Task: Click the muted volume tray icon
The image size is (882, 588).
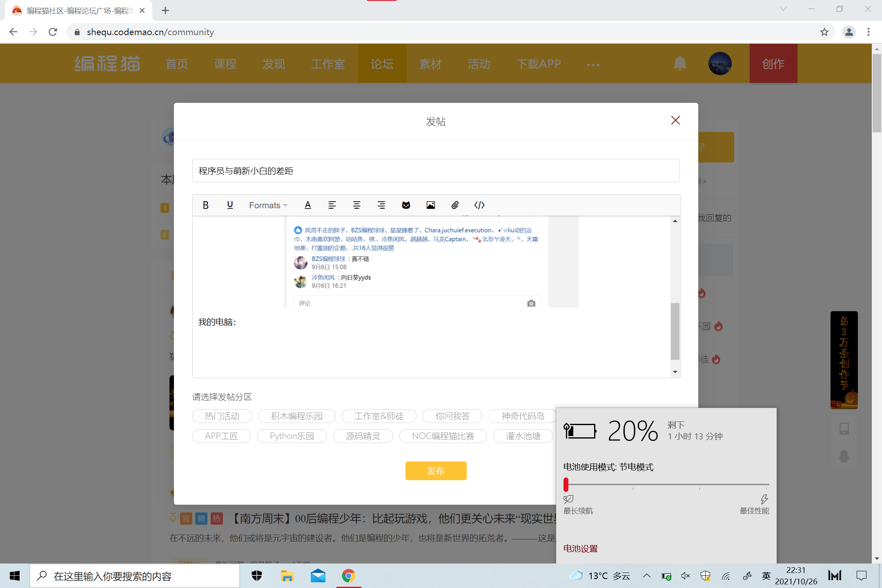Action: coord(686,576)
